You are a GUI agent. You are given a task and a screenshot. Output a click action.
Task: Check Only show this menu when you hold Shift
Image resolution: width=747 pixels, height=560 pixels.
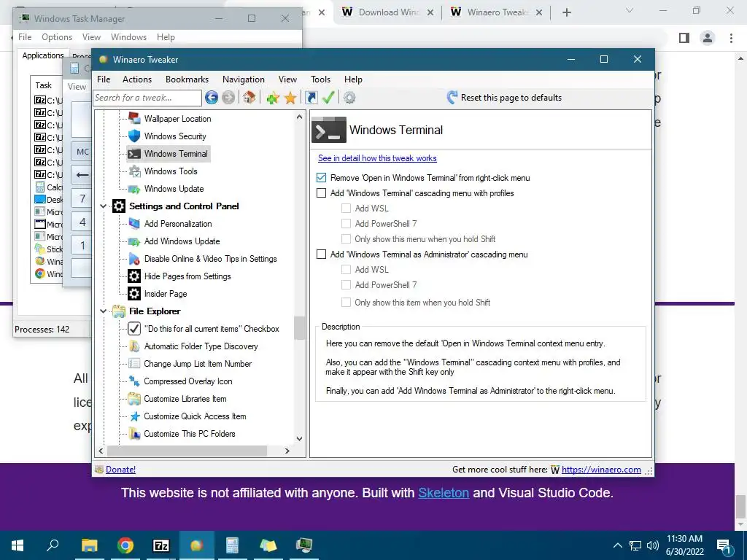point(347,238)
